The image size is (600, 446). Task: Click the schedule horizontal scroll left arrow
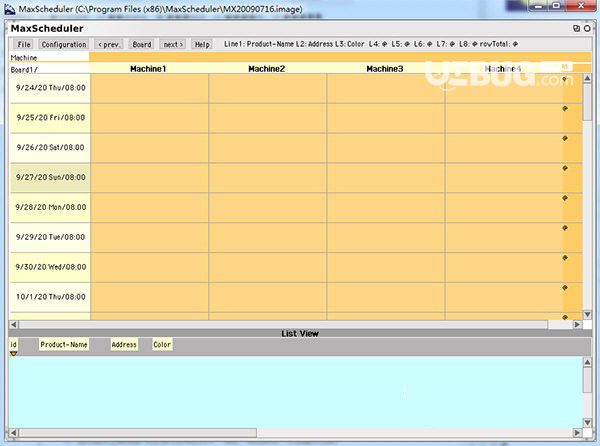click(14, 324)
